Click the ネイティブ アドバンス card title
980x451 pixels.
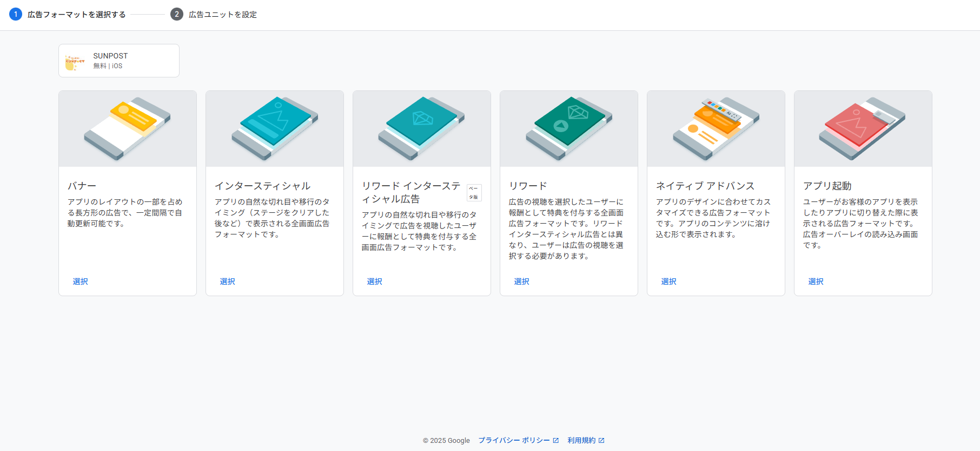click(x=705, y=186)
